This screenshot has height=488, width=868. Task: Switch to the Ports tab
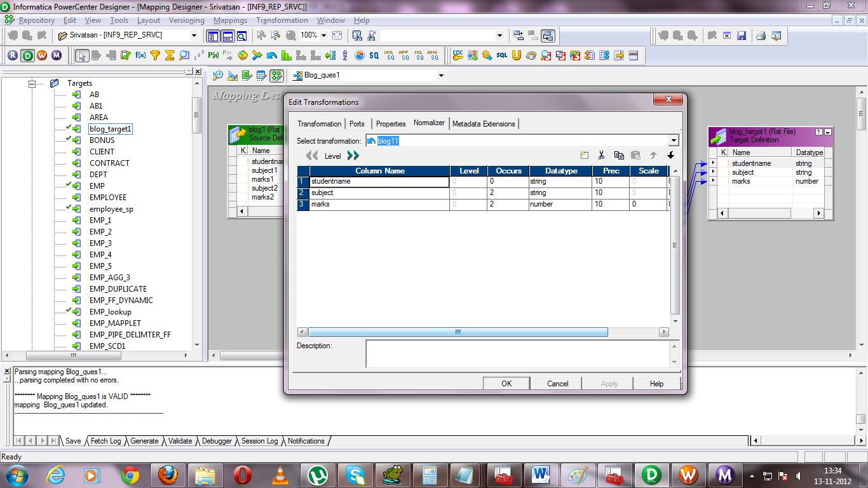pyautogui.click(x=356, y=124)
